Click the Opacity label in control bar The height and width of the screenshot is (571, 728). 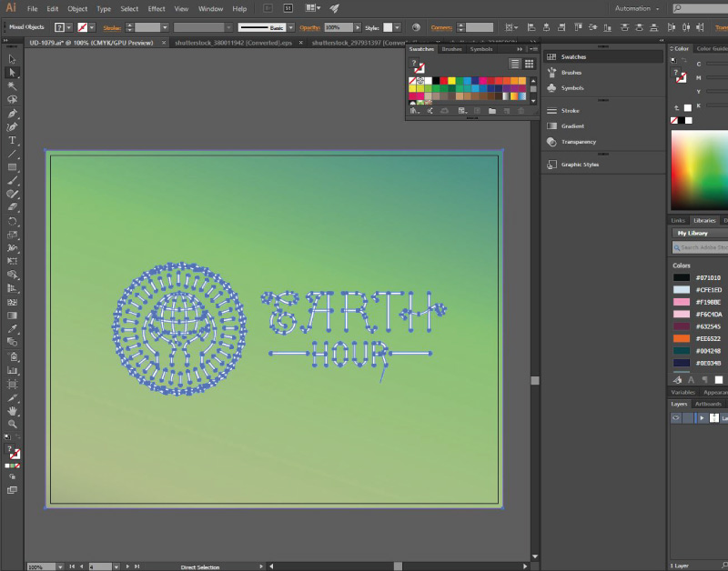point(309,28)
